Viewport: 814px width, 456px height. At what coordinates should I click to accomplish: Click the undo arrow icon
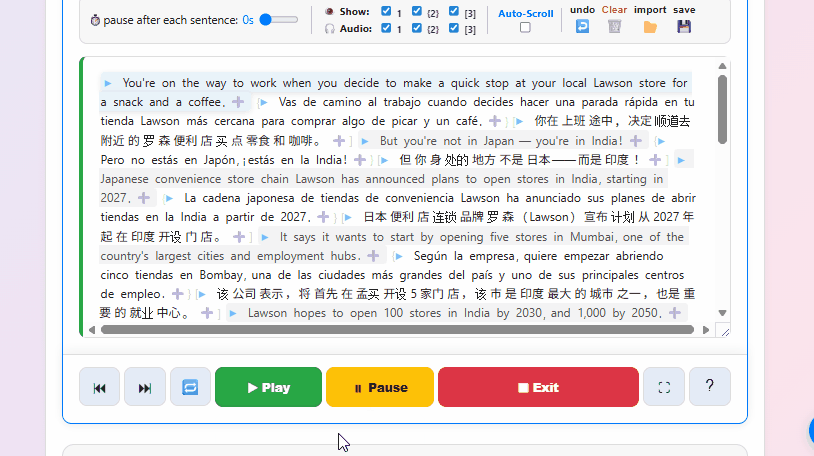582,26
